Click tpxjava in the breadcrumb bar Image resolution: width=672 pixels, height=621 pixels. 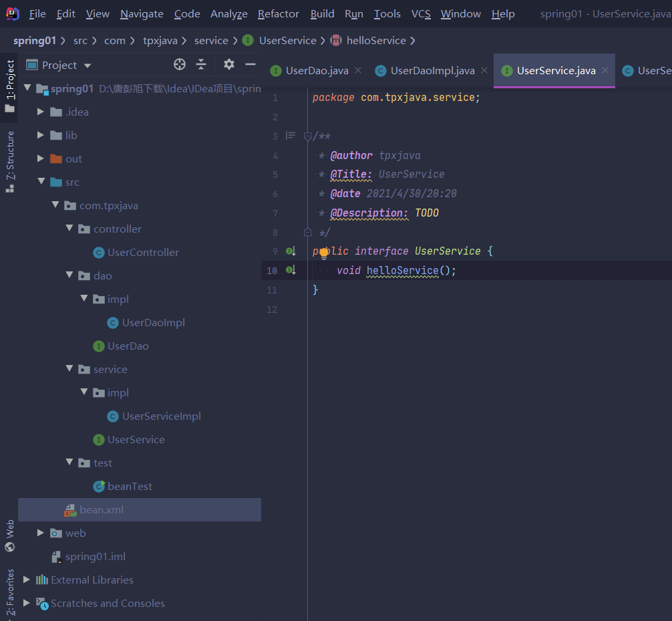pos(160,40)
